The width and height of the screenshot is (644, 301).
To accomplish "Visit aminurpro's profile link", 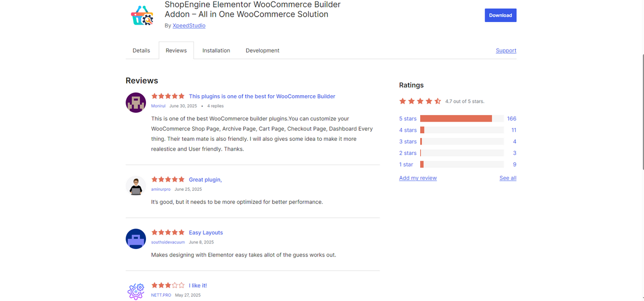I will [161, 189].
